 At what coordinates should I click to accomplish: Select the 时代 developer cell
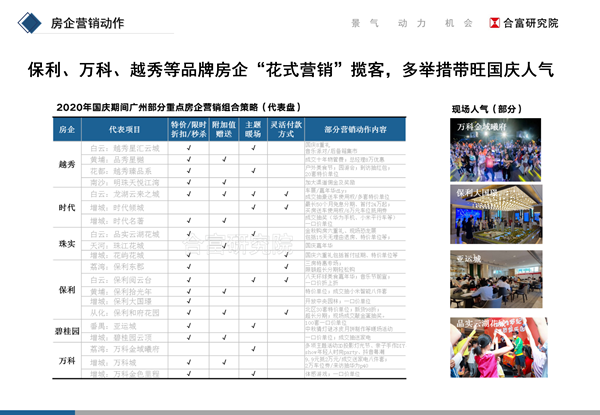tap(67, 208)
